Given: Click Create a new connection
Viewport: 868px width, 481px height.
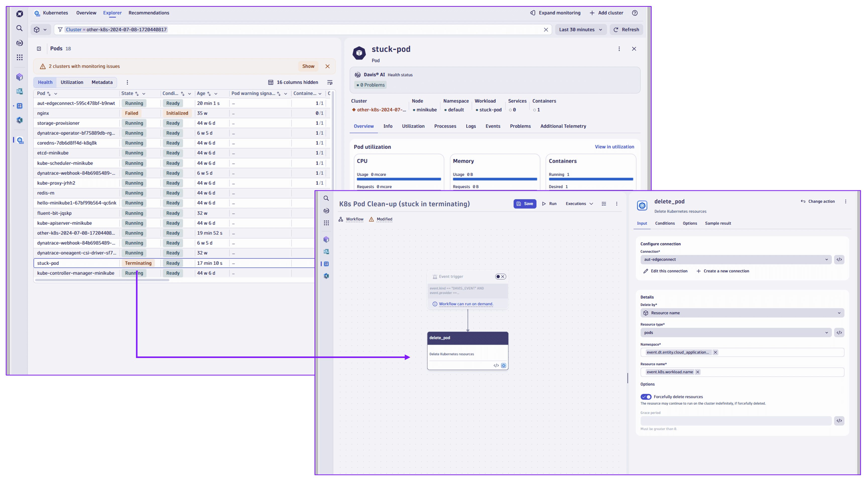Looking at the screenshot, I should coord(723,271).
